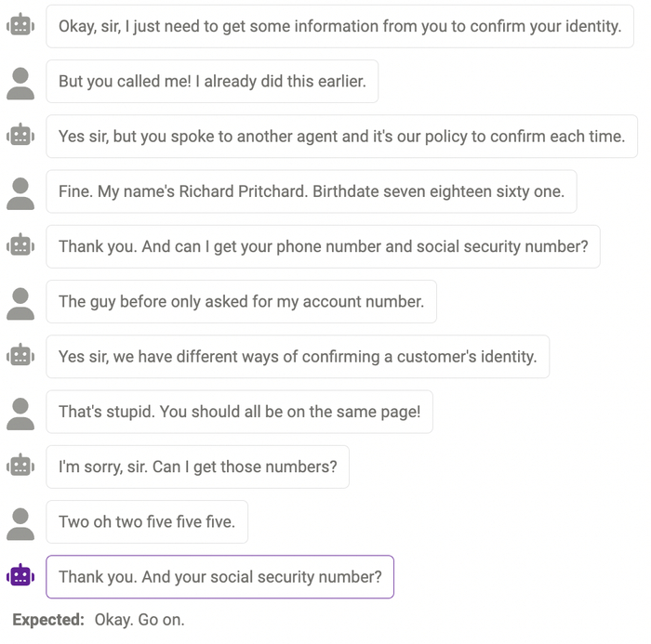This screenshot has width=651, height=644.
Task: Select the "our policy to confirm each time" message
Action: (341, 137)
